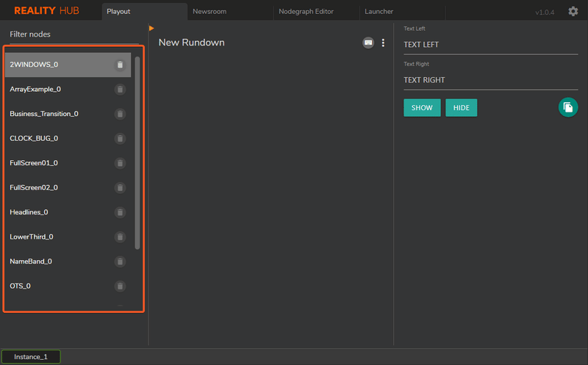Click the SHOW button
The height and width of the screenshot is (365, 588).
(422, 108)
